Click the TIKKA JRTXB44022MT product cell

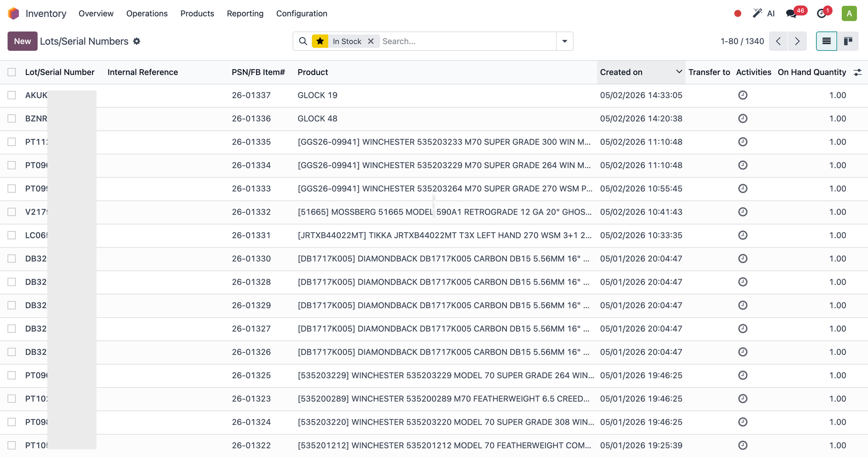coord(444,235)
